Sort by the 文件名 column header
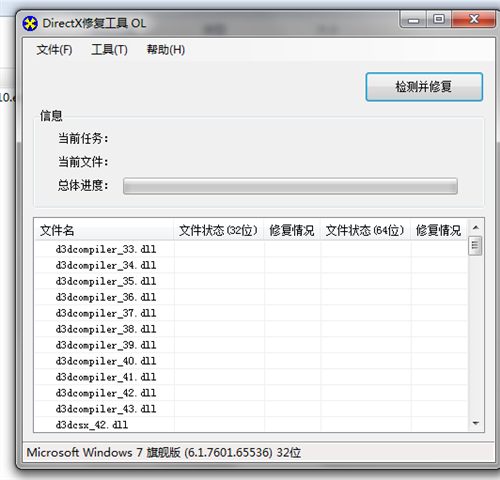The image size is (500, 480). [x=104, y=230]
